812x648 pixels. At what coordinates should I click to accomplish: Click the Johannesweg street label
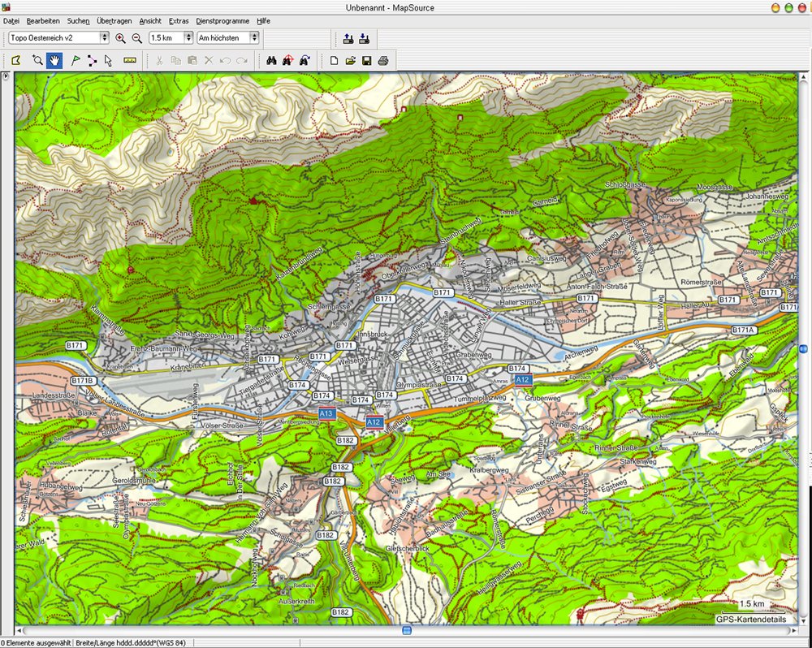[x=767, y=197]
